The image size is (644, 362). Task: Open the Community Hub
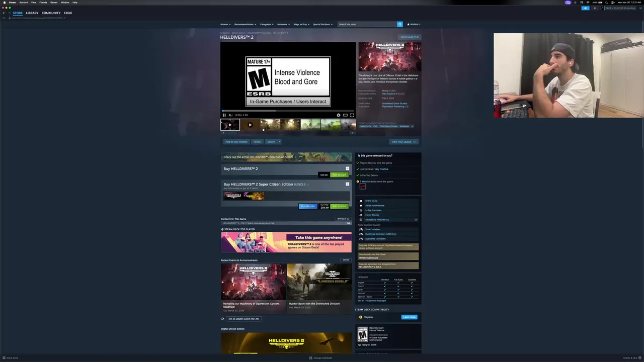(410, 37)
